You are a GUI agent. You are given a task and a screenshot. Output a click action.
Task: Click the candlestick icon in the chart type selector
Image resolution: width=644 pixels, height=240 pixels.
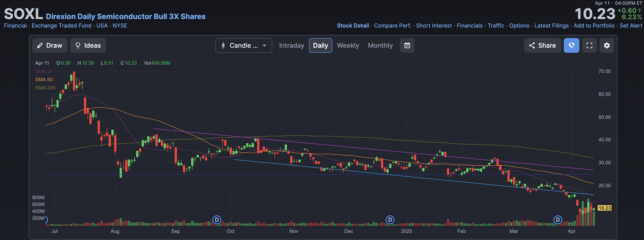coord(223,45)
